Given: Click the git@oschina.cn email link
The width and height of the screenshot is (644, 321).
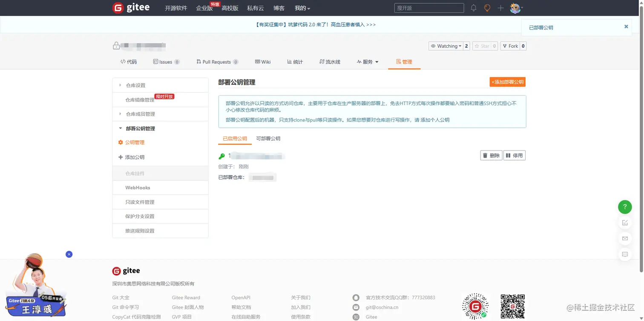Looking at the screenshot, I should tap(382, 307).
